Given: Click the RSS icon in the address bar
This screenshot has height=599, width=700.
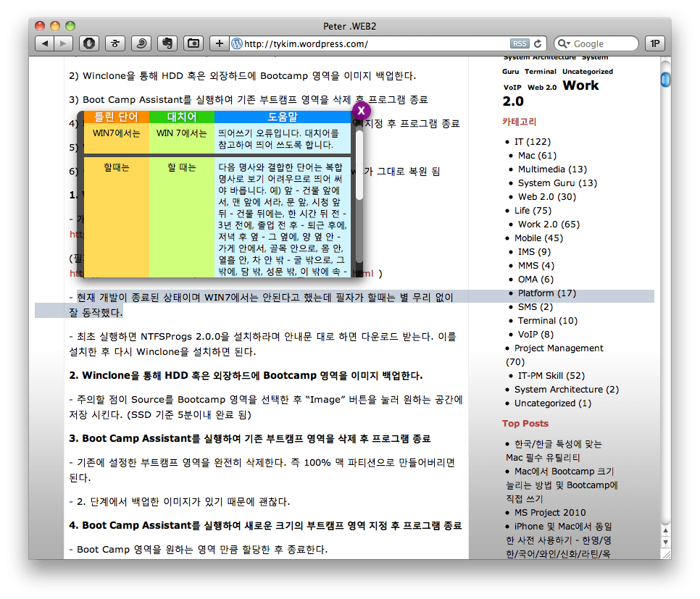Looking at the screenshot, I should [x=519, y=43].
